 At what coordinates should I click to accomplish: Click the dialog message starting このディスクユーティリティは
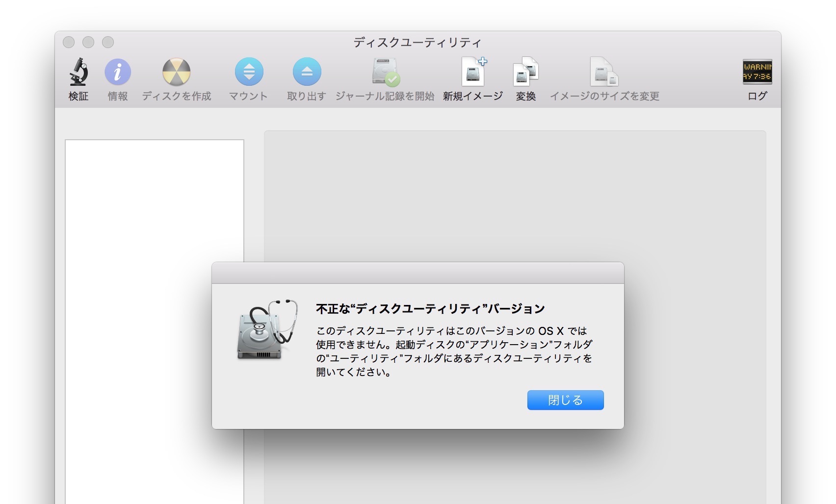coord(454,351)
